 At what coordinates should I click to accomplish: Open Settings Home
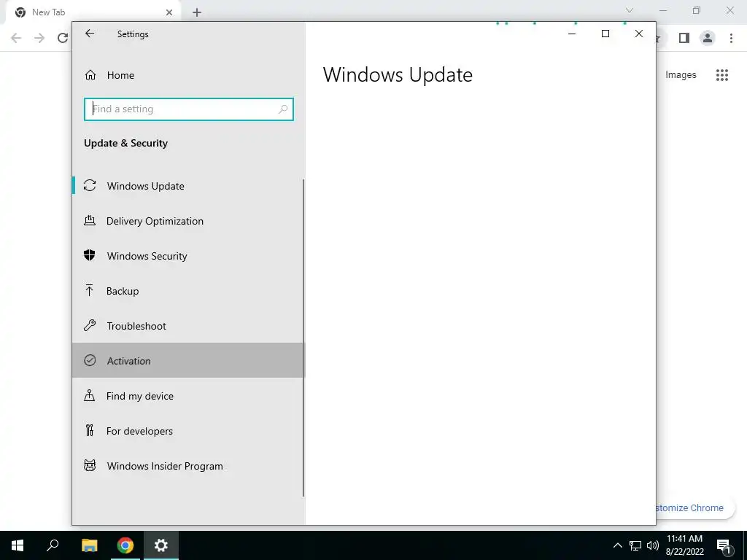[188, 75]
